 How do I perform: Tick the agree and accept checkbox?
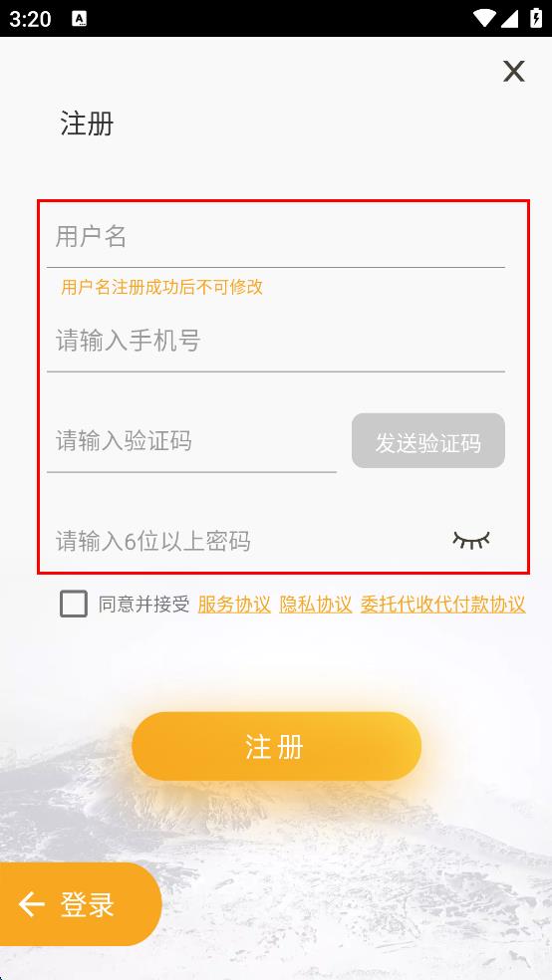point(73,605)
